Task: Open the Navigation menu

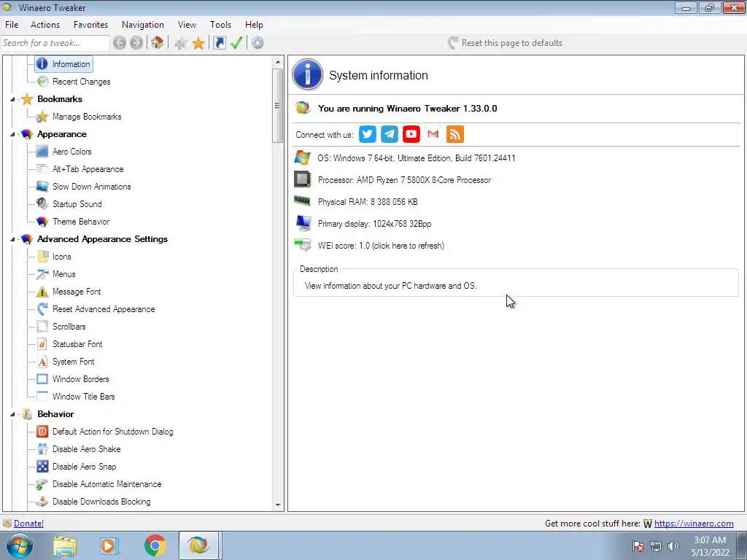Action: point(143,25)
